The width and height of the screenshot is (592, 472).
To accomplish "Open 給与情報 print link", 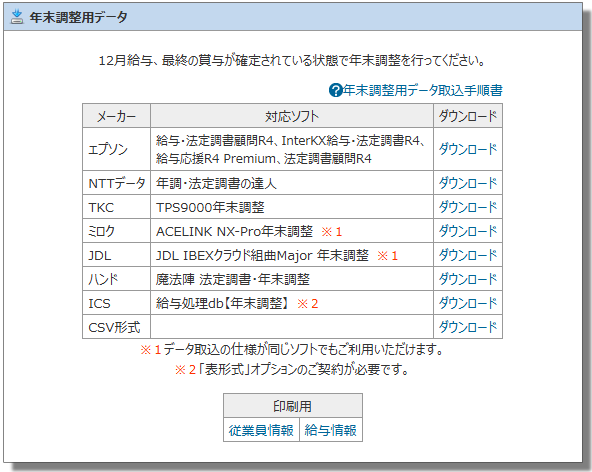I will (x=330, y=430).
